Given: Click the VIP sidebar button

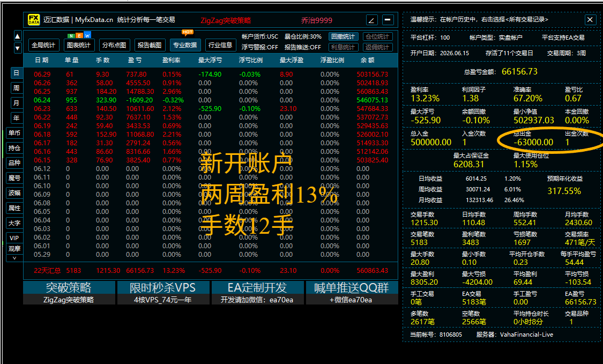Looking at the screenshot, I should (x=14, y=238).
